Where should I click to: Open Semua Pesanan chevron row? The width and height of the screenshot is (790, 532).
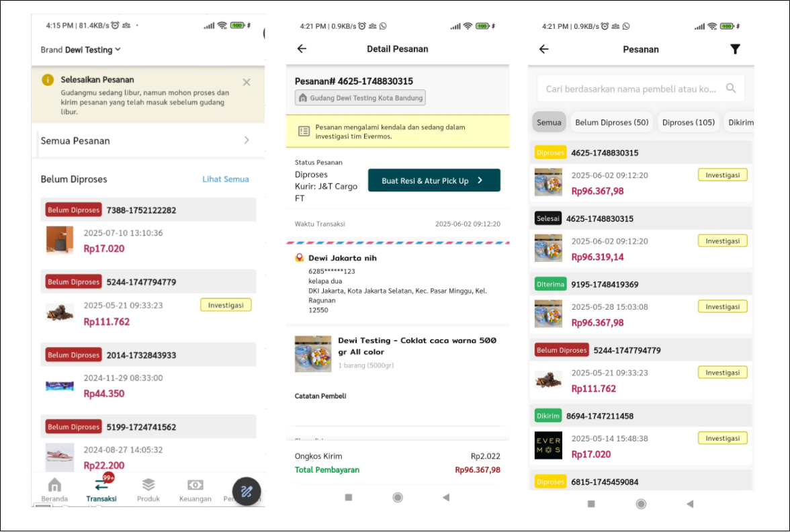[148, 140]
